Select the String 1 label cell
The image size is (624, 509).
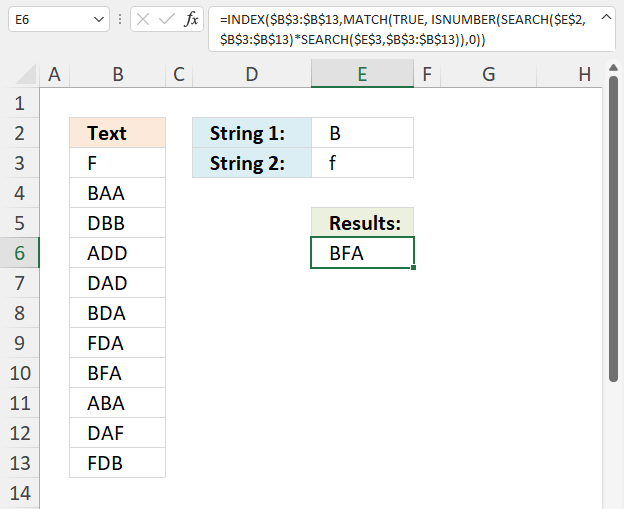point(251,133)
